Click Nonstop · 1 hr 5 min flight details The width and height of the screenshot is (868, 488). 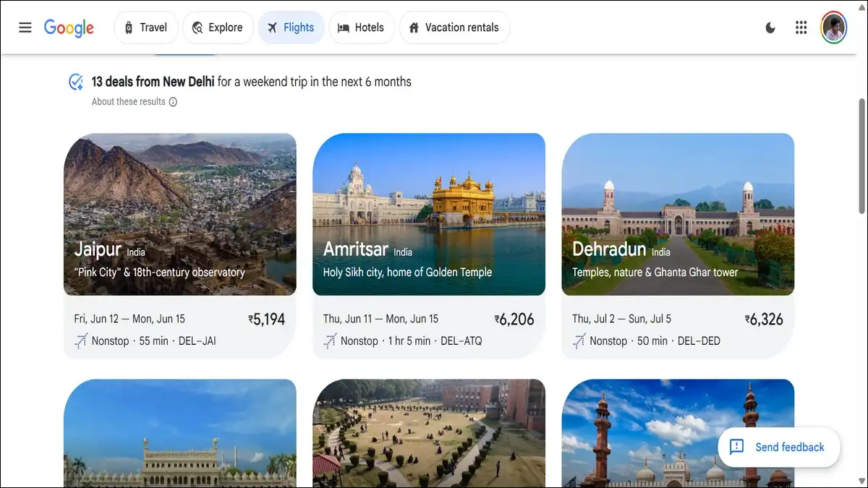coord(412,341)
